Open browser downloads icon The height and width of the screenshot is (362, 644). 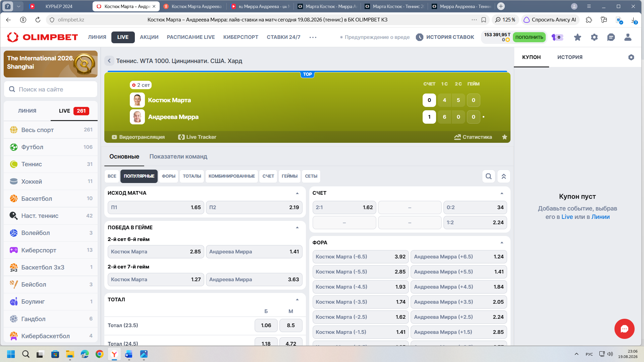634,20
